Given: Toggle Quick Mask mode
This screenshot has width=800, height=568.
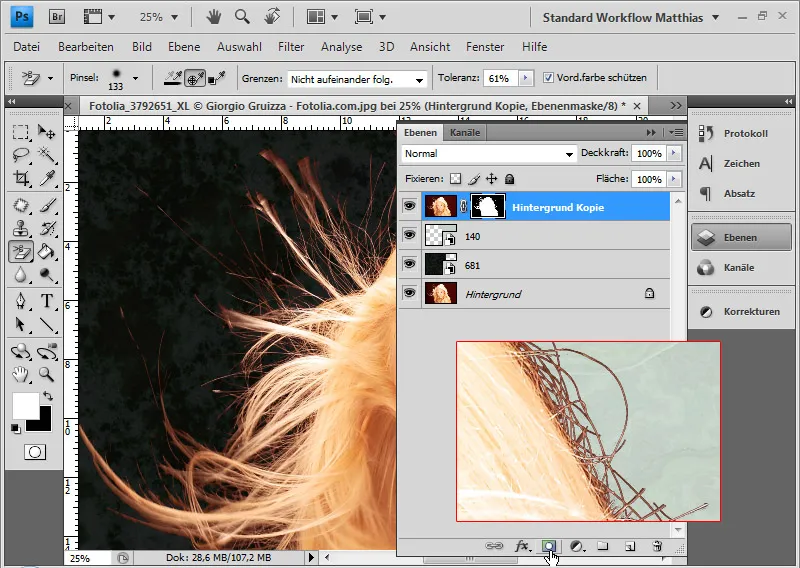Looking at the screenshot, I should point(35,452).
